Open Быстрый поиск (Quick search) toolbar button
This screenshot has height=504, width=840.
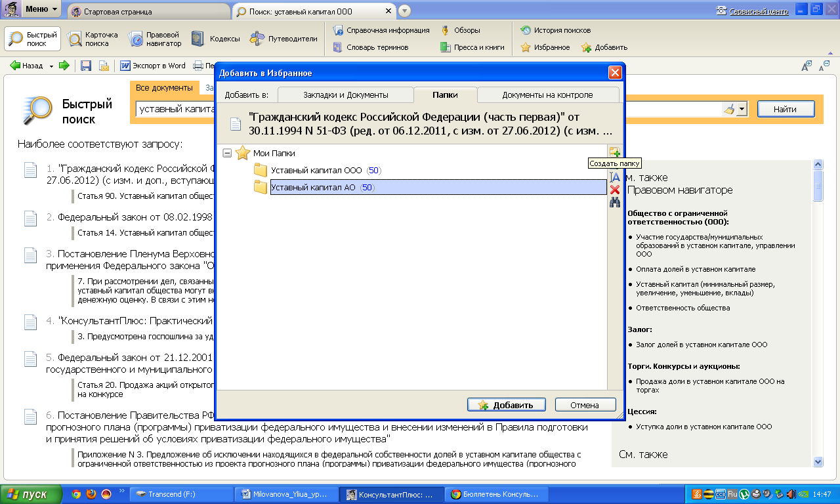pos(33,39)
